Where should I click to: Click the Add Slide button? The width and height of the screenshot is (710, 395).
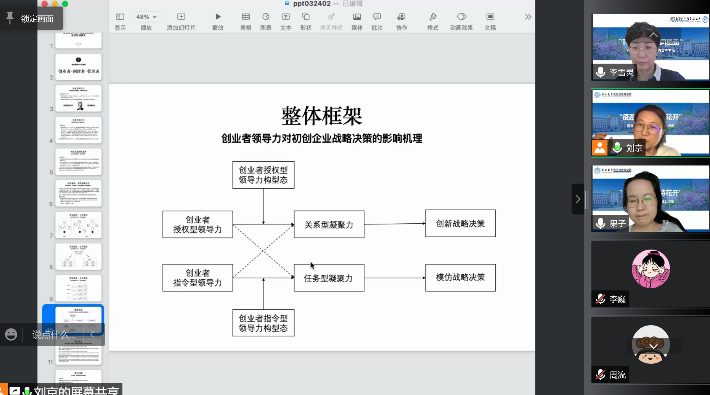(x=181, y=20)
